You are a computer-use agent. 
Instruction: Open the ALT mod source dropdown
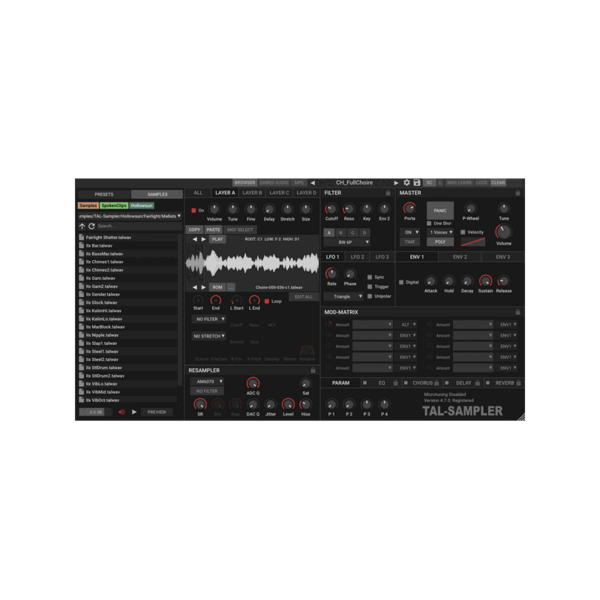click(x=408, y=324)
